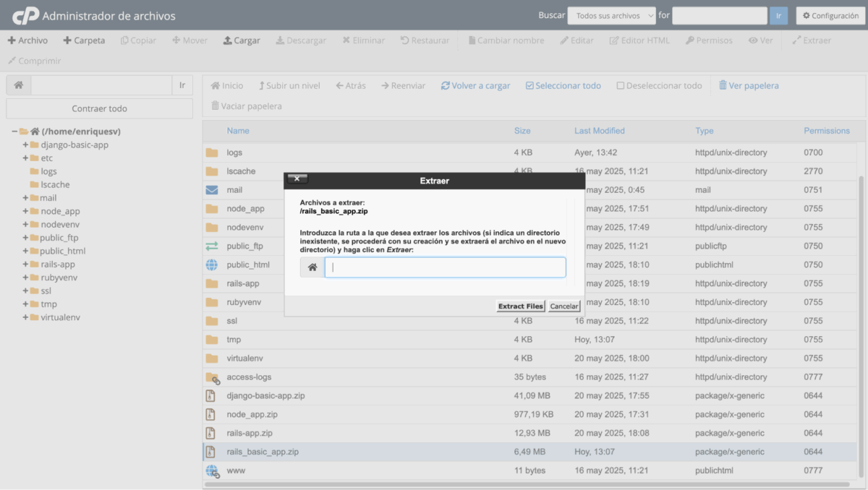Sort by the Type column header

pyautogui.click(x=705, y=131)
